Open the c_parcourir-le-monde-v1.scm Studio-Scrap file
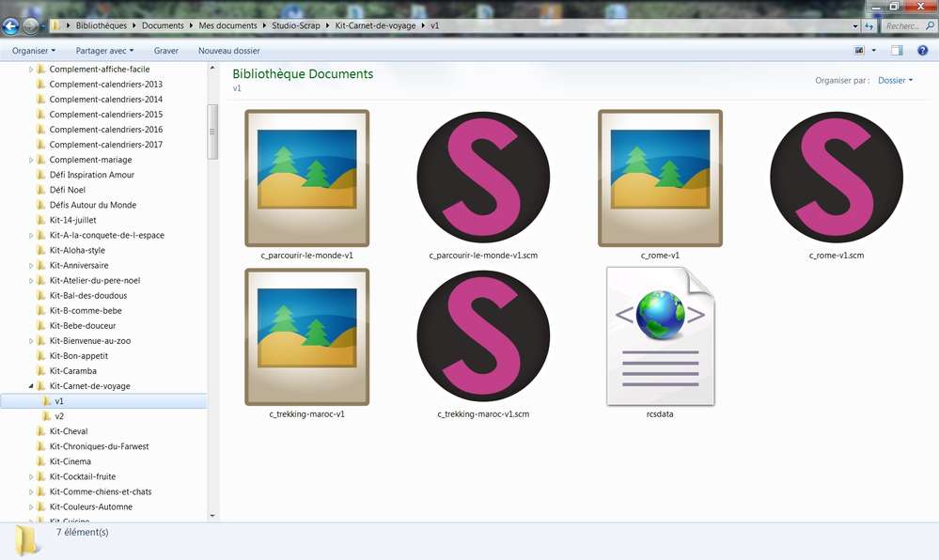939x560 pixels. point(483,179)
